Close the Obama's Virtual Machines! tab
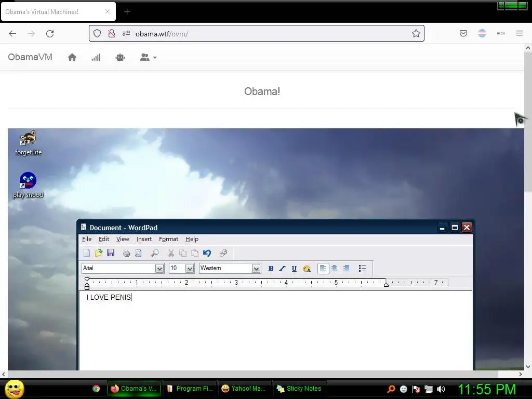The image size is (532, 399). click(x=108, y=11)
